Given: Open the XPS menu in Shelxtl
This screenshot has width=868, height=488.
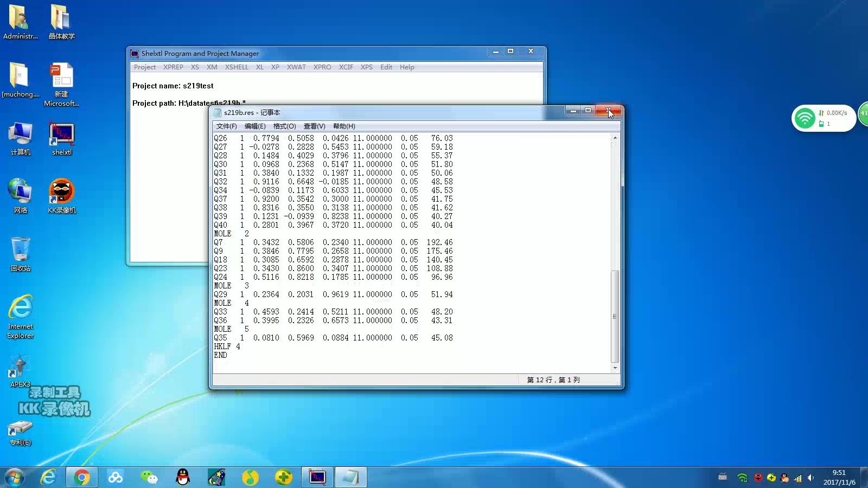Looking at the screenshot, I should (x=367, y=67).
